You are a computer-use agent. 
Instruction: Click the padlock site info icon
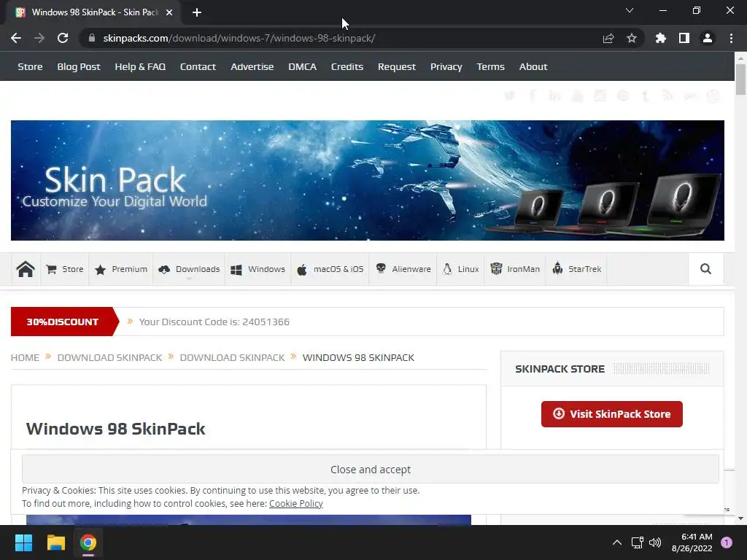[92, 38]
